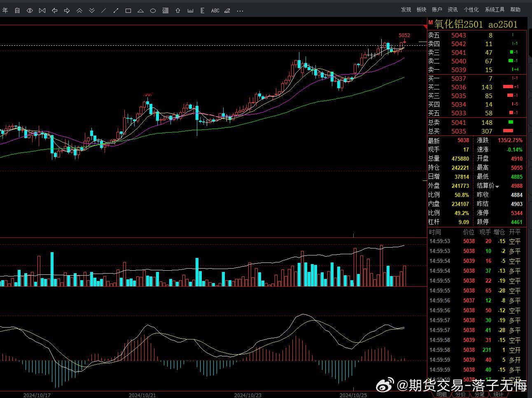Click the 最低 value 4885
This screenshot has width=532, height=398.
517,177
